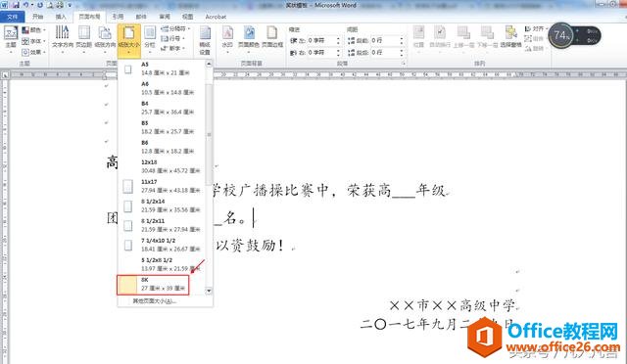Select A5 paper size
The height and width of the screenshot is (364, 627).
coord(162,68)
